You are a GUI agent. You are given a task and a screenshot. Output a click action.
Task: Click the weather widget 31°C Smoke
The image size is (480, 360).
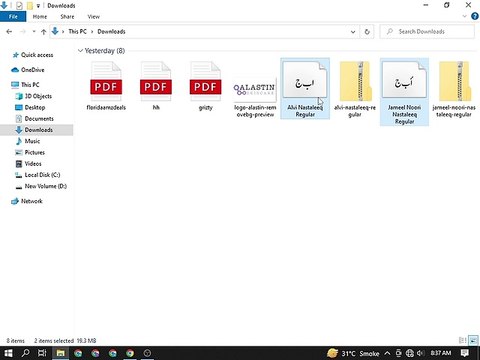353,353
